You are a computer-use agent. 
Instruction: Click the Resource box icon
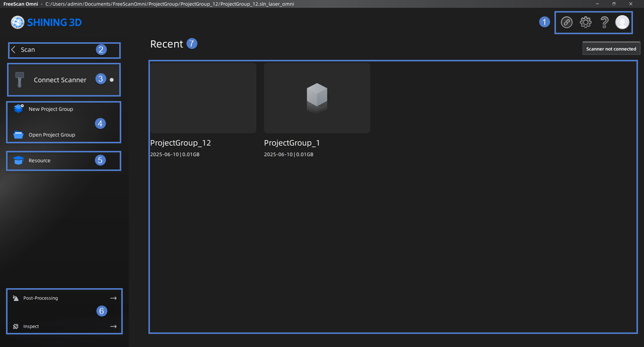19,160
